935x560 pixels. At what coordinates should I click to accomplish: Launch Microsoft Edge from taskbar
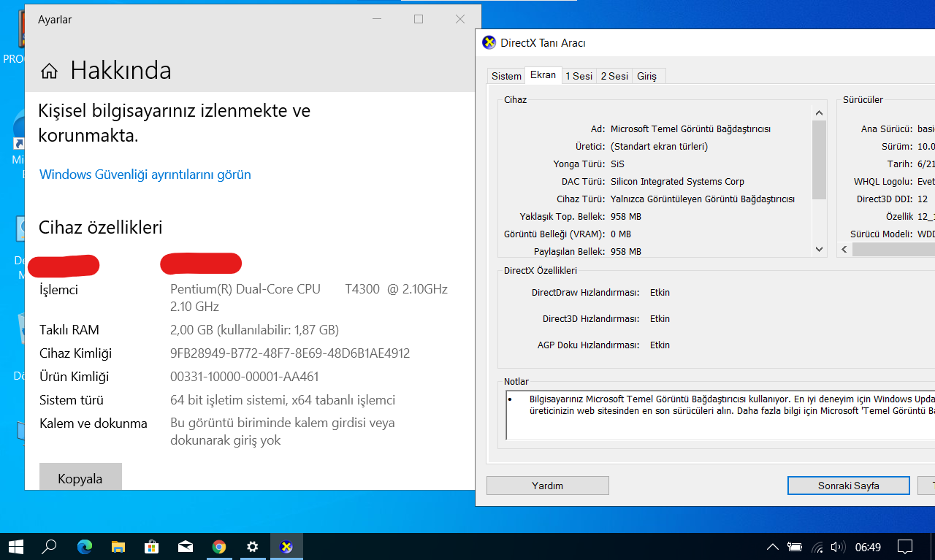click(x=85, y=546)
